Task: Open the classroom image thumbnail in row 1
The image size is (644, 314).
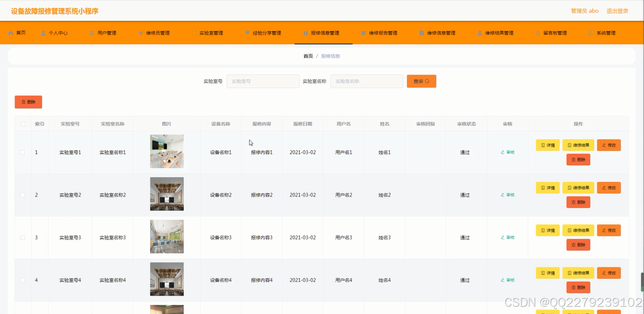Action: pyautogui.click(x=166, y=152)
